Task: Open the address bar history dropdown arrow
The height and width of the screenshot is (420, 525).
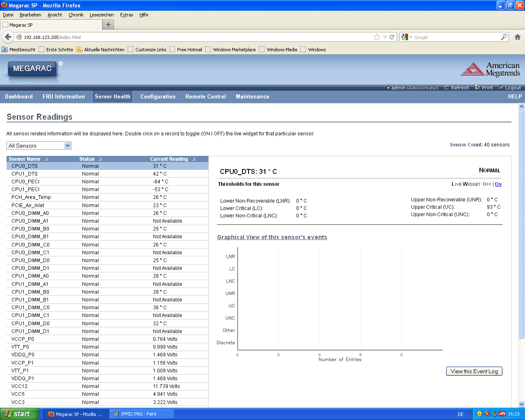Action: click(385, 37)
